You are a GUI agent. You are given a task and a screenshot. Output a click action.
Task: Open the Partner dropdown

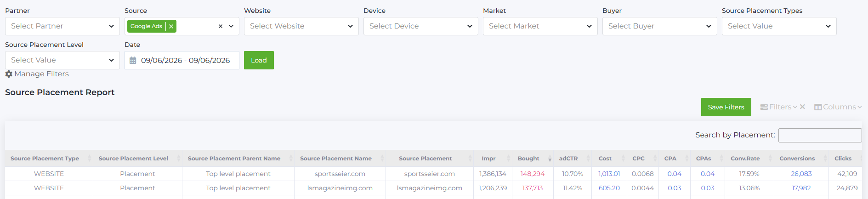62,26
